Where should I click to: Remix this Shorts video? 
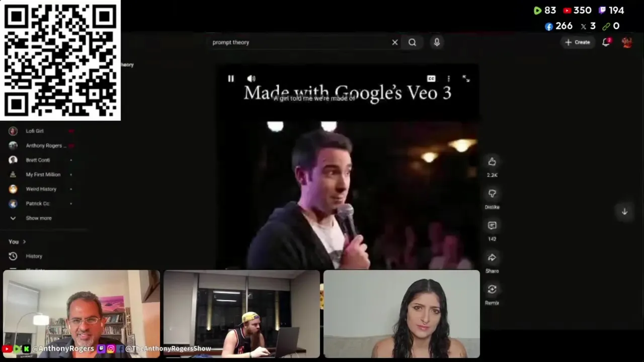[492, 289]
